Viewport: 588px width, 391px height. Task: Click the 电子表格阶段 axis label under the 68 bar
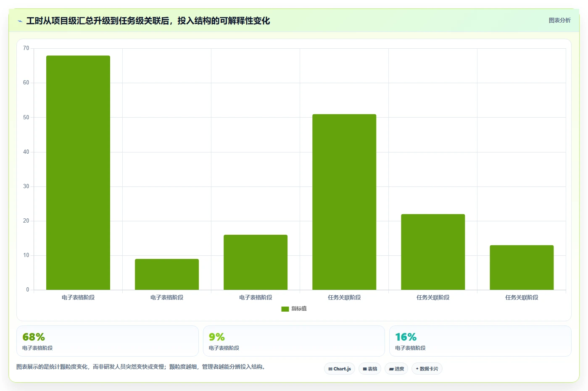(x=78, y=297)
